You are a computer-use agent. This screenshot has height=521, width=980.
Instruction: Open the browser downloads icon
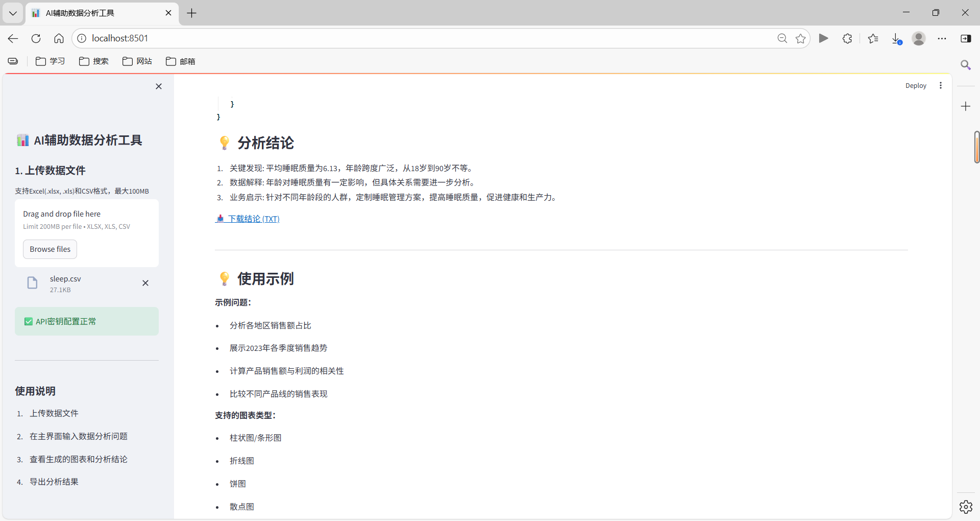(x=896, y=39)
